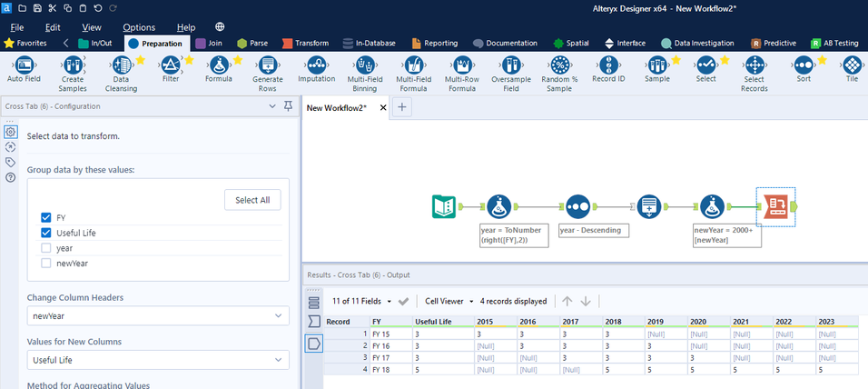The height and width of the screenshot is (389, 868).
Task: Check the newYear group-by checkbox
Action: [46, 264]
